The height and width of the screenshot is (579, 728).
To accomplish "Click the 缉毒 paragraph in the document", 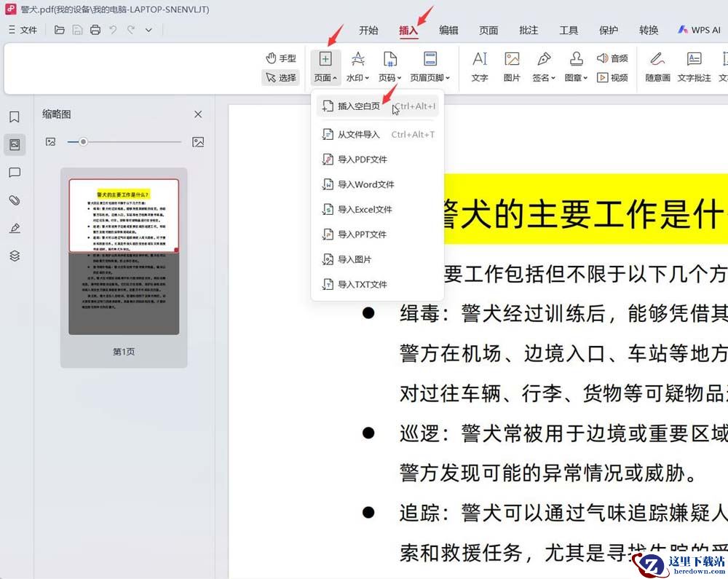I will [563, 353].
